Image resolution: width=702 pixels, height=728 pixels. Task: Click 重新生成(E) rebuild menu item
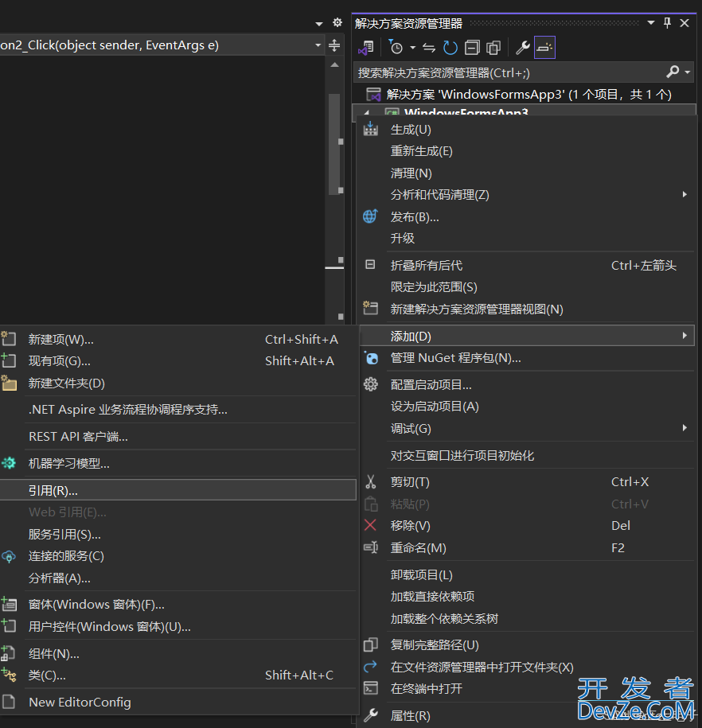[527, 151]
